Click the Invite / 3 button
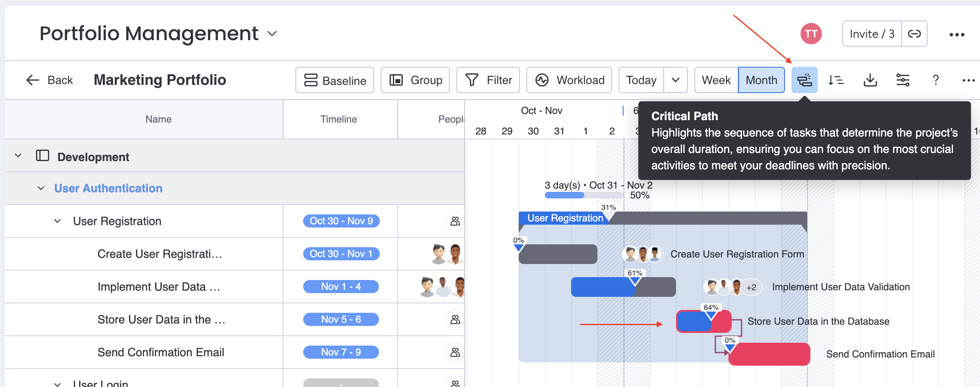The image size is (980, 387). click(x=872, y=34)
